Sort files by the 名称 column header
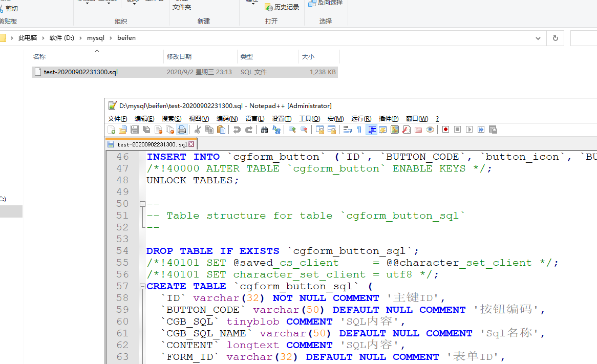The height and width of the screenshot is (364, 597). [97, 57]
